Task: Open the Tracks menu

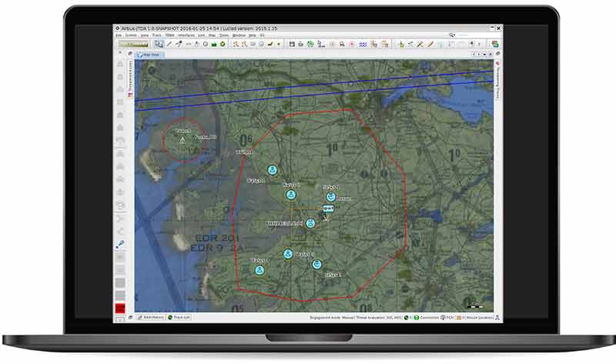Action: pyautogui.click(x=156, y=35)
